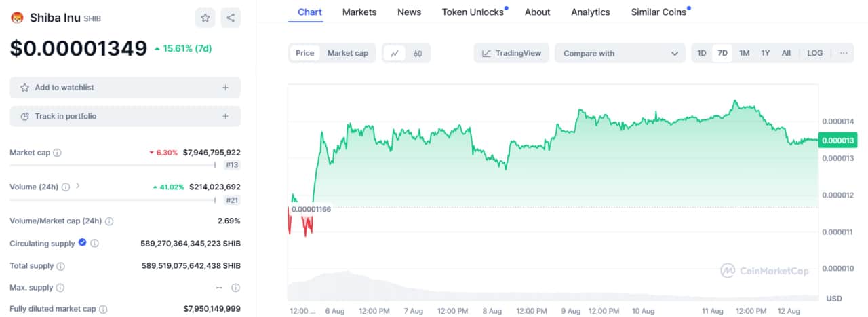Click plus icon on Add to watchlist
This screenshot has height=317, width=868.
[x=226, y=88]
